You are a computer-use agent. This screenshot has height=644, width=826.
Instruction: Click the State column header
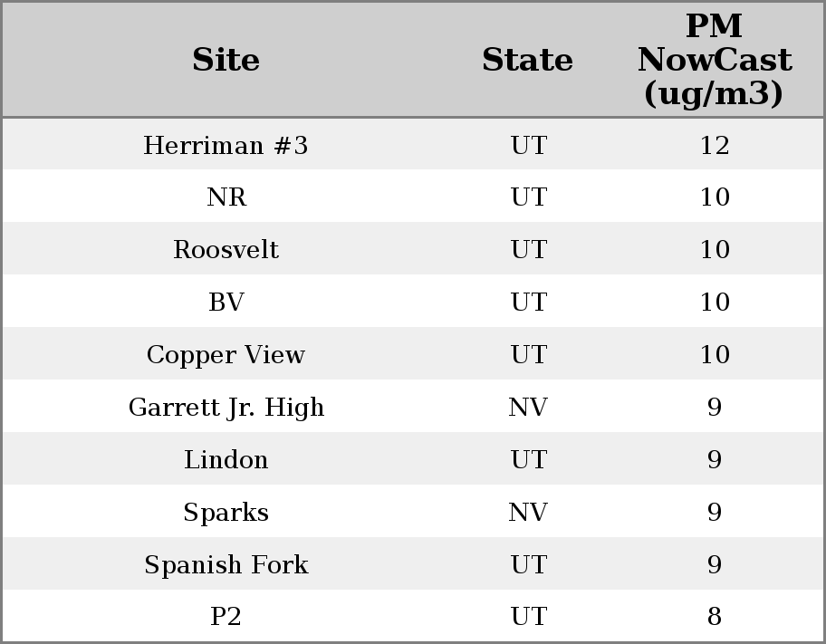pyautogui.click(x=527, y=60)
